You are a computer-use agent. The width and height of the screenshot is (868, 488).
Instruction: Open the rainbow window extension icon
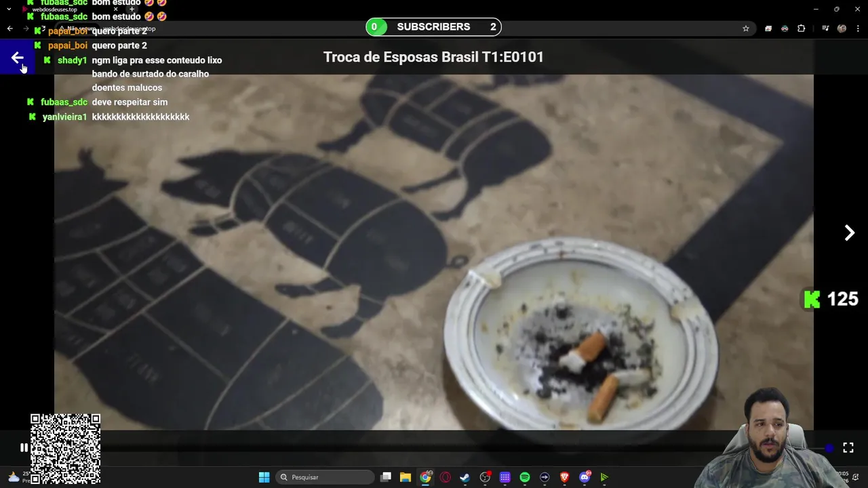click(768, 28)
